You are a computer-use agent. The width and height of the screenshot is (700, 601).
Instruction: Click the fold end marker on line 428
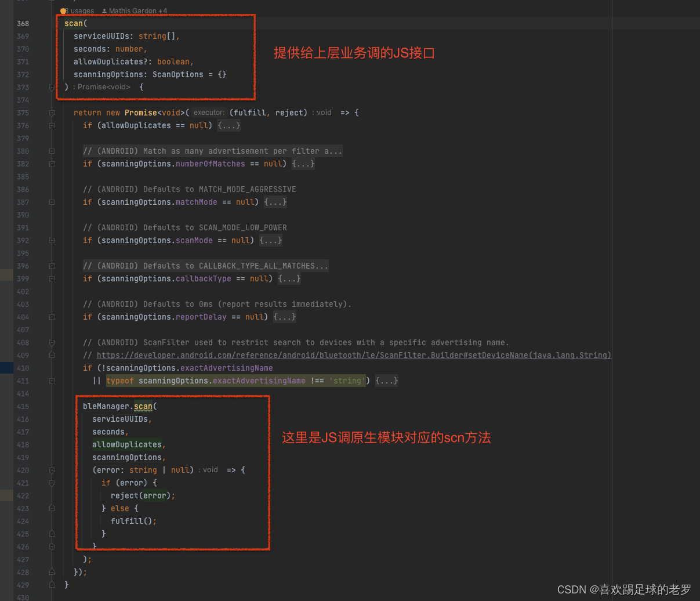pos(52,573)
